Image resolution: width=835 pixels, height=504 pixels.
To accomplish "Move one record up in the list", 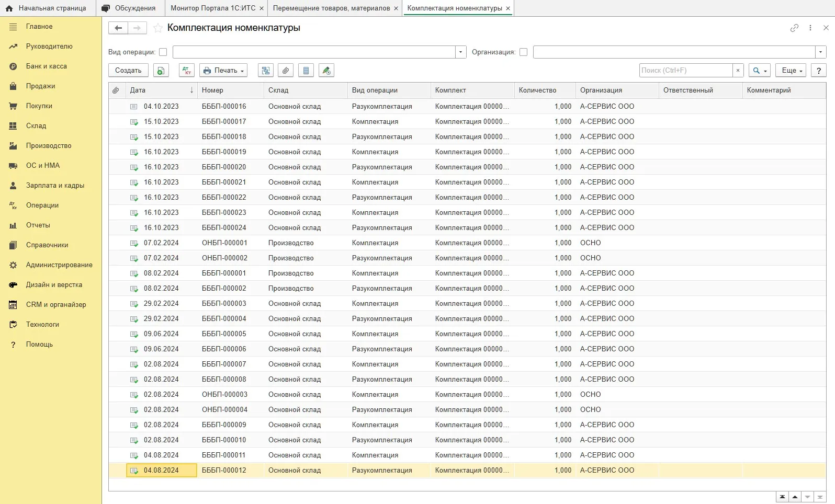I will 795,497.
